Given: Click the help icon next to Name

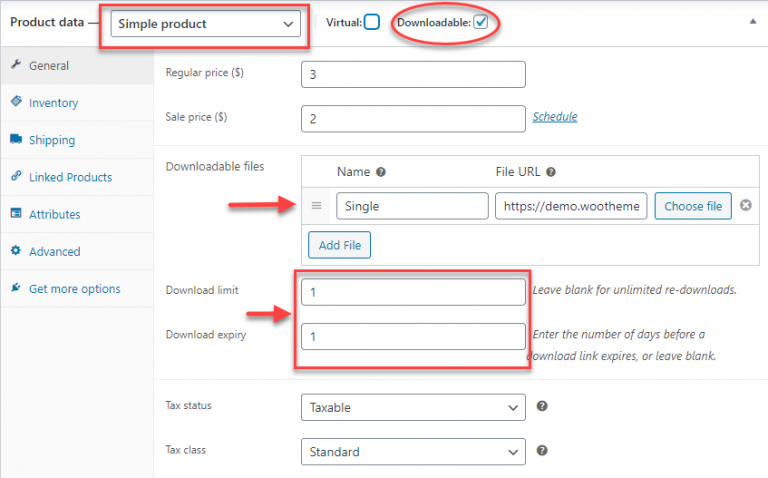Looking at the screenshot, I should (381, 172).
